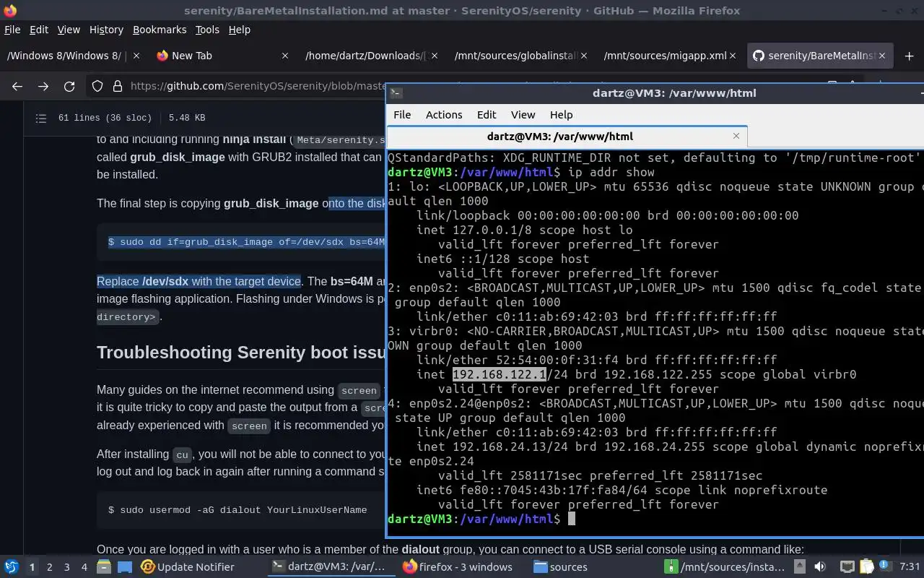Open Firefox File menu
The image size is (924, 578).
pyautogui.click(x=12, y=30)
